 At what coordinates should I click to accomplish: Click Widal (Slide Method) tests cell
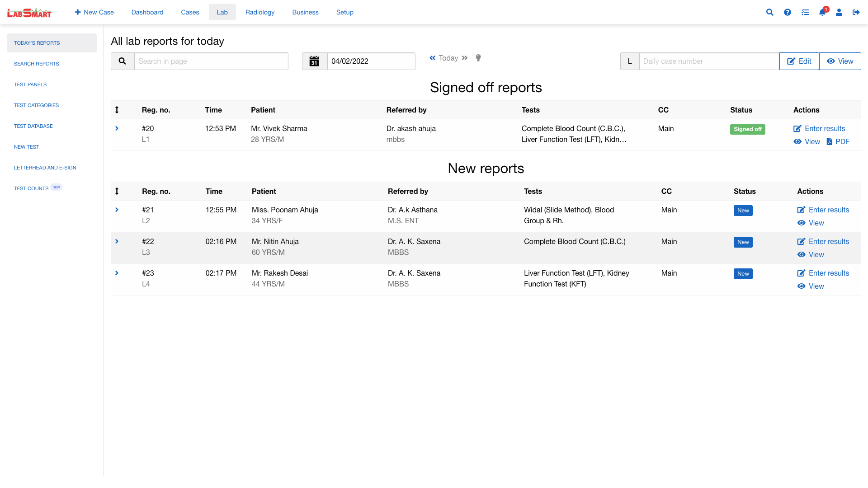[x=569, y=215]
